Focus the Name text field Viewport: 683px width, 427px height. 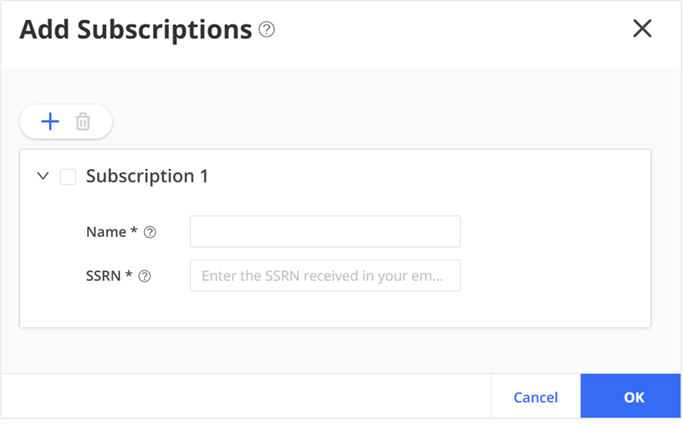click(325, 231)
